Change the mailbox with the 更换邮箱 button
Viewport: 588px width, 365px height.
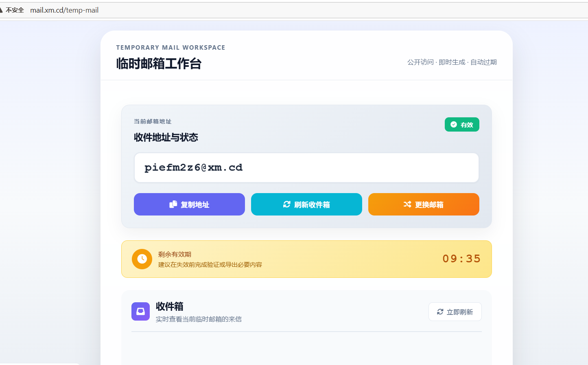(x=424, y=204)
